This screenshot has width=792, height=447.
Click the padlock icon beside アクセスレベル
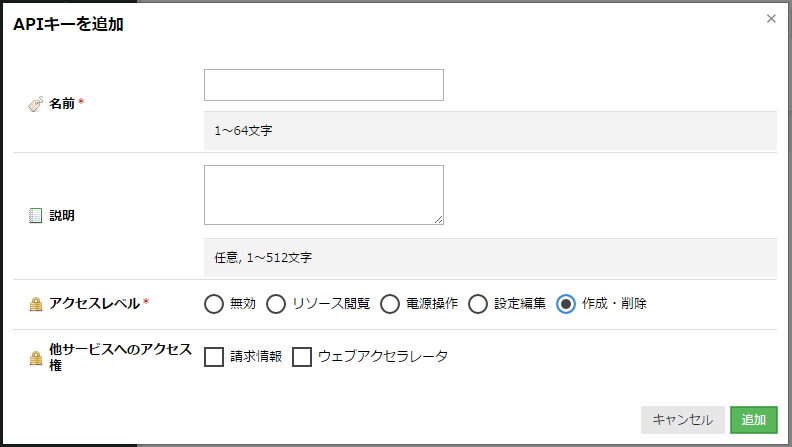(36, 304)
